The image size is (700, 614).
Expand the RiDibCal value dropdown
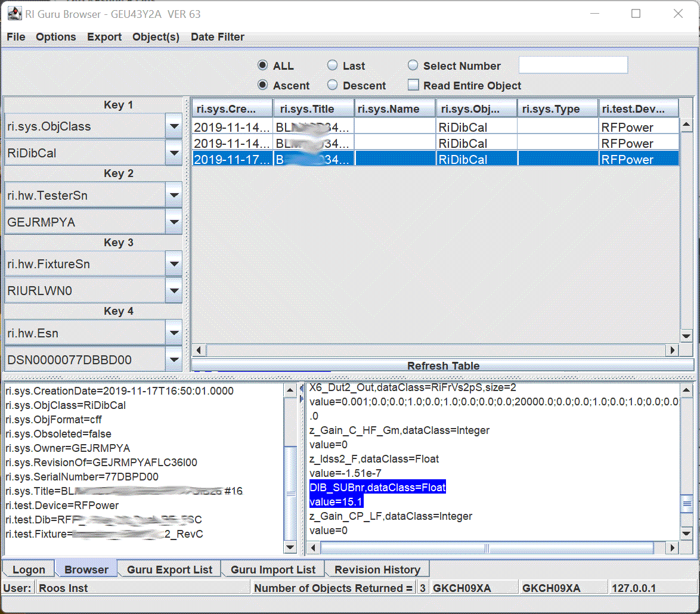[174, 153]
